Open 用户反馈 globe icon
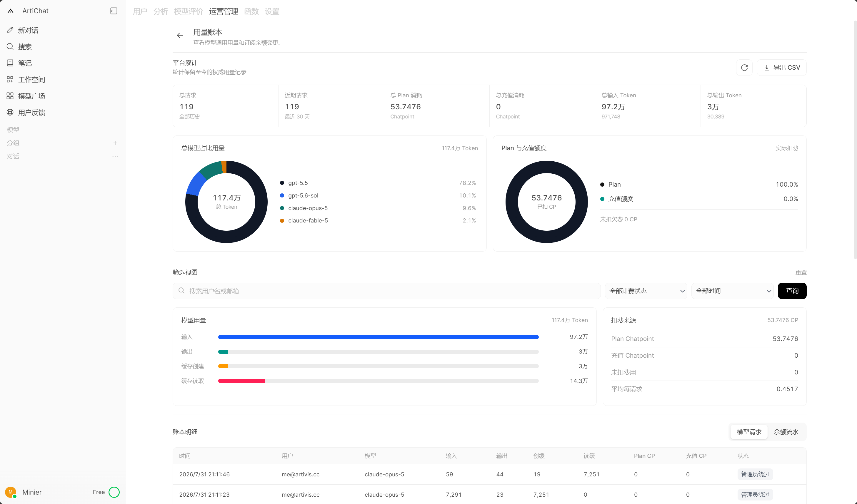Viewport: 857px width, 504px height. coord(10,112)
